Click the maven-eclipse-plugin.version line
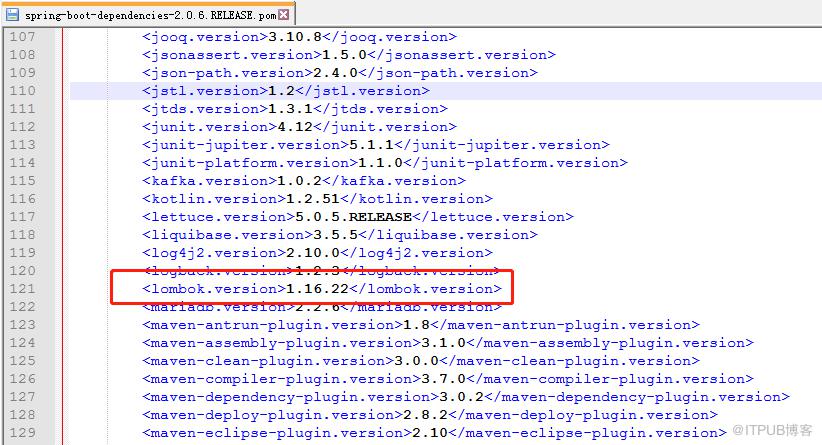This screenshot has width=822, height=445. (x=434, y=433)
